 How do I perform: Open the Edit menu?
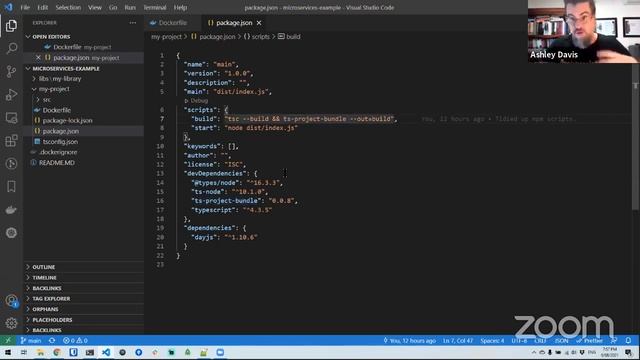(42, 7)
